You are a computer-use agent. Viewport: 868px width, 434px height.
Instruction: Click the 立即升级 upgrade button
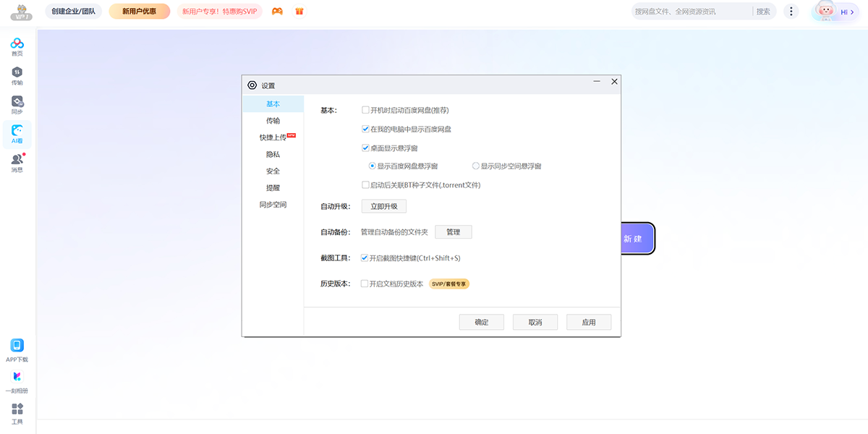pos(384,207)
